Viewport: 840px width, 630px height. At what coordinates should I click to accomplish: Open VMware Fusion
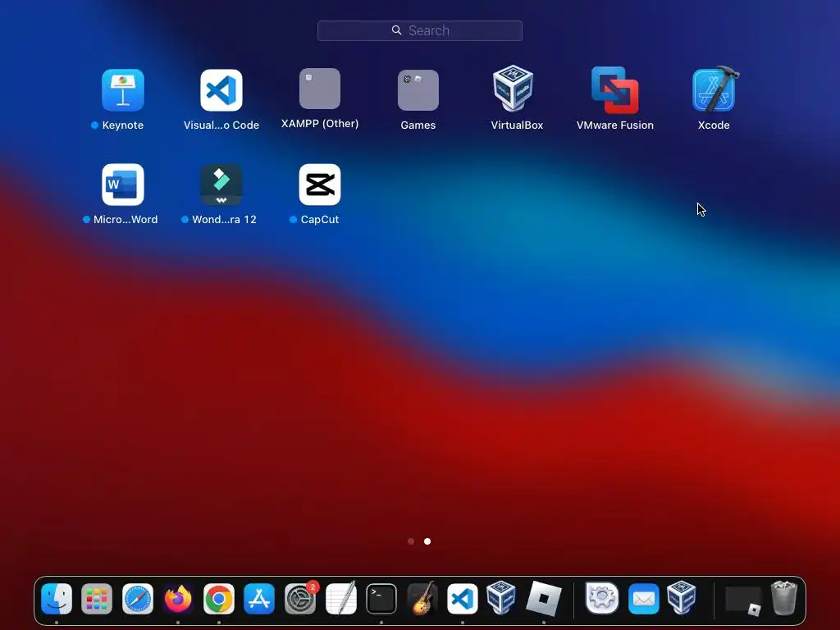615,90
